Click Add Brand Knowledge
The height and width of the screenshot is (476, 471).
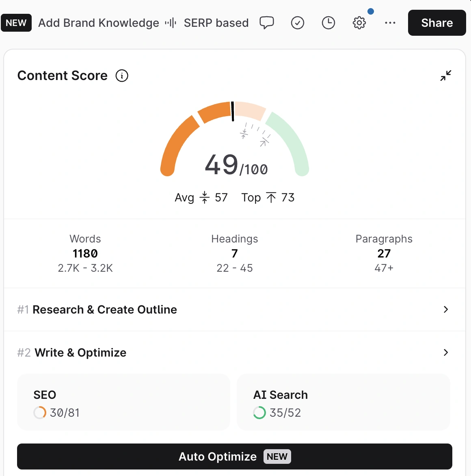pos(98,23)
